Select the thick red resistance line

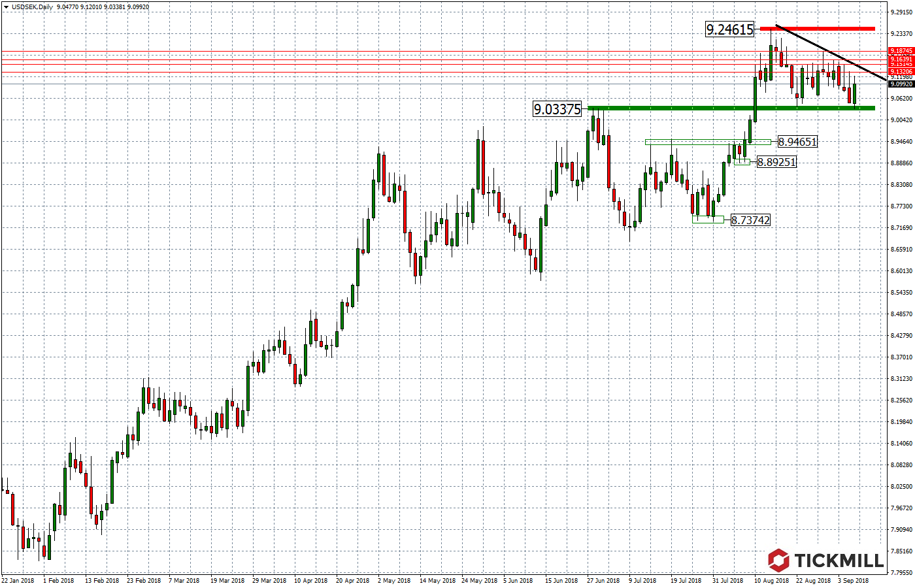click(x=817, y=29)
